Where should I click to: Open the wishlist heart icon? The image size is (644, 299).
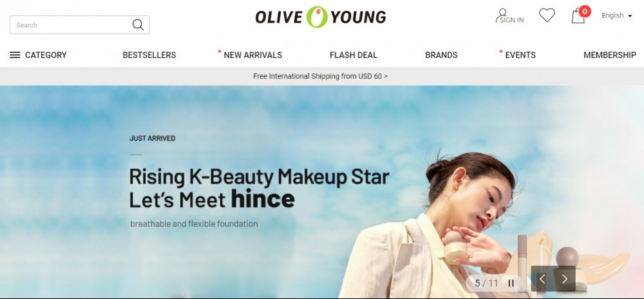tap(547, 15)
